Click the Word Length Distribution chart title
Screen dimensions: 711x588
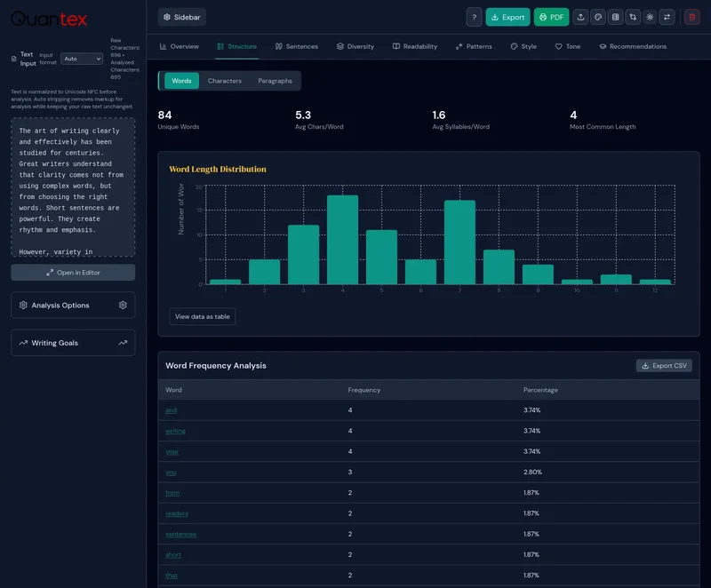(218, 169)
